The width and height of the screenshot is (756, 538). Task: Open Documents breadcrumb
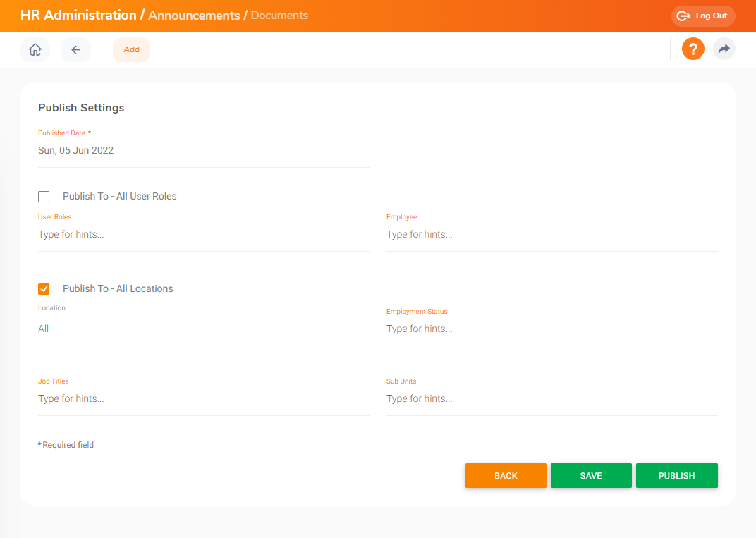pyautogui.click(x=279, y=16)
